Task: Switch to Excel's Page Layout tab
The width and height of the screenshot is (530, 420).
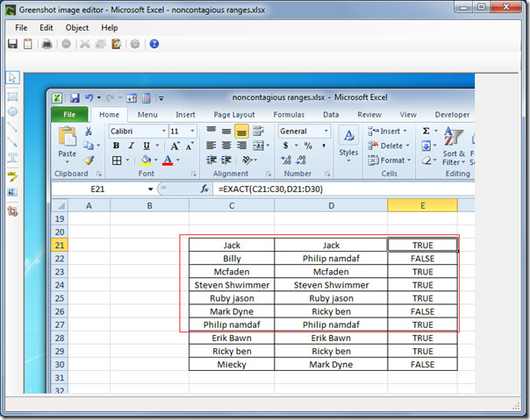Action: (x=234, y=115)
